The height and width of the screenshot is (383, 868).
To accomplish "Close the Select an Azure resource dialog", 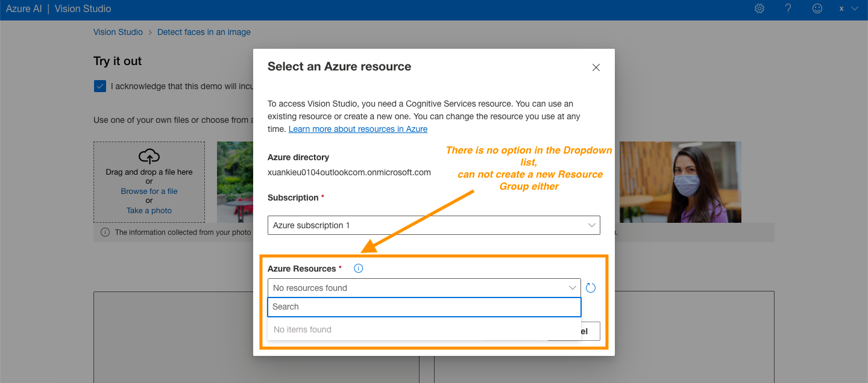I will (x=596, y=67).
